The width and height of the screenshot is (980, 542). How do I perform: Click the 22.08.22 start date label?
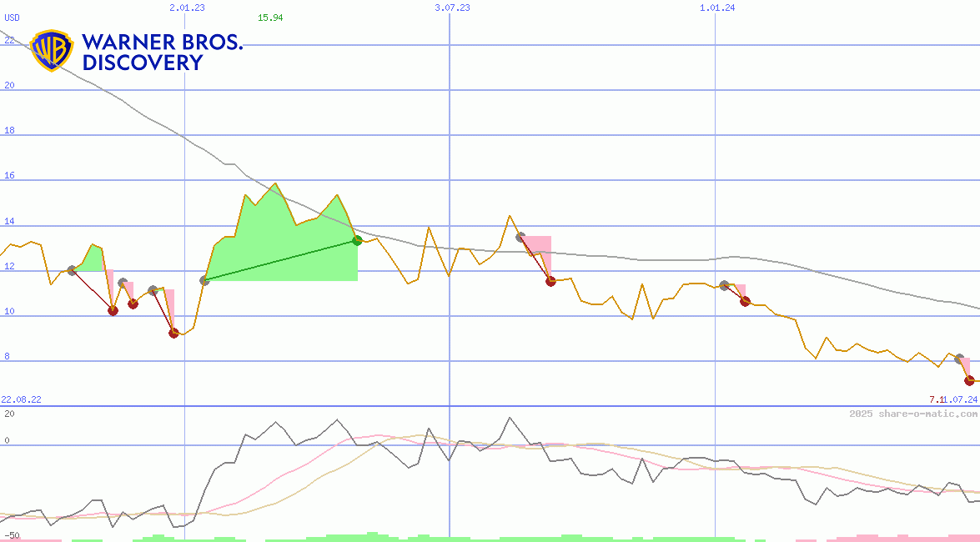21,399
